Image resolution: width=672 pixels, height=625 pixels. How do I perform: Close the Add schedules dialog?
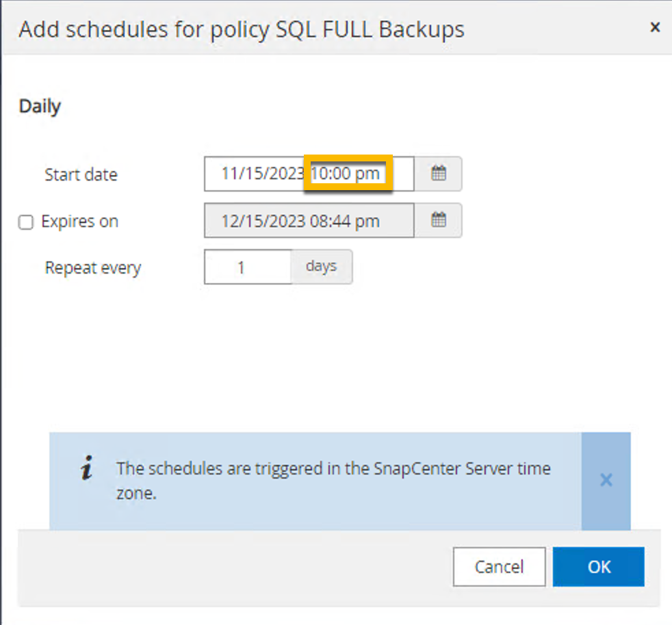point(655,27)
